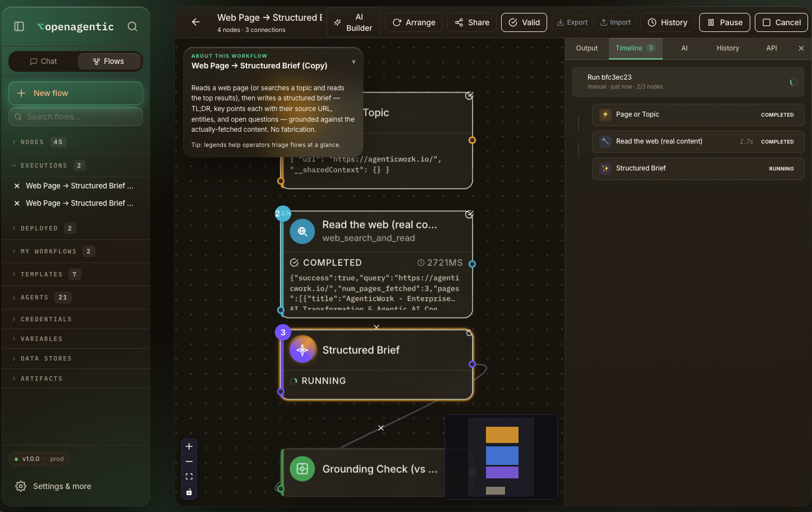Screen dimensions: 812x512
Task: Remove the second execution with its X icon
Action: tap(17, 203)
